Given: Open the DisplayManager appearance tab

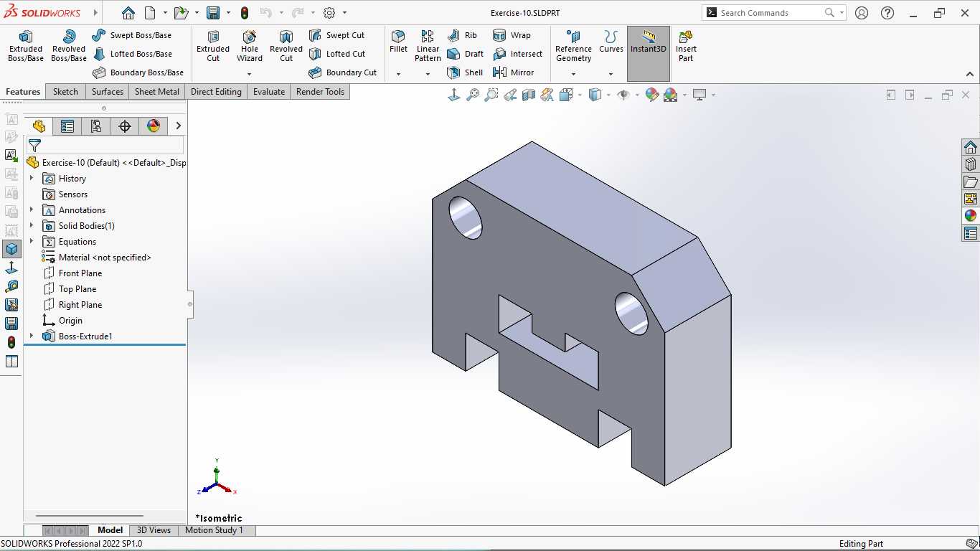Looking at the screenshot, I should 154,126.
